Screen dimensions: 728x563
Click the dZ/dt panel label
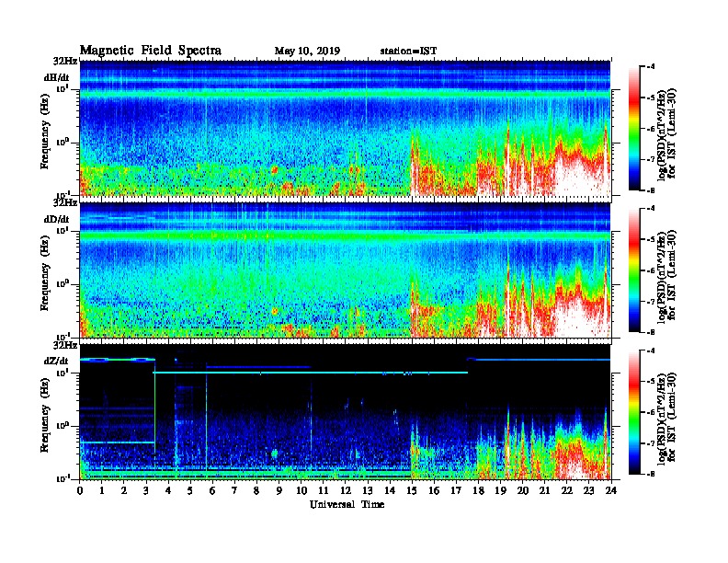pos(56,361)
